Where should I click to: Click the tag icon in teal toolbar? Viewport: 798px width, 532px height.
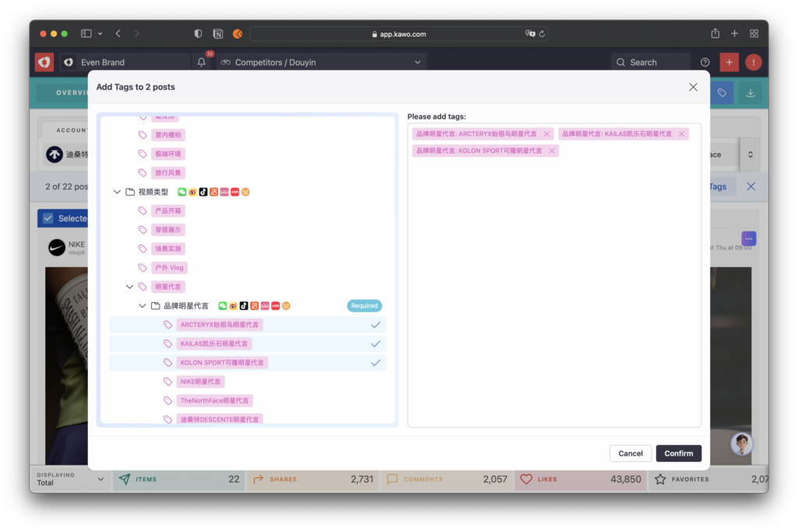722,93
